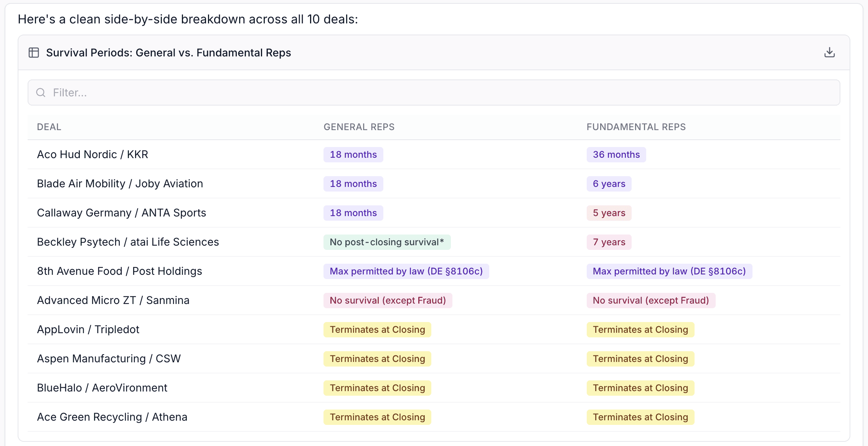Click the 36 months badge
Viewport: 868px width, 446px height.
tap(616, 155)
